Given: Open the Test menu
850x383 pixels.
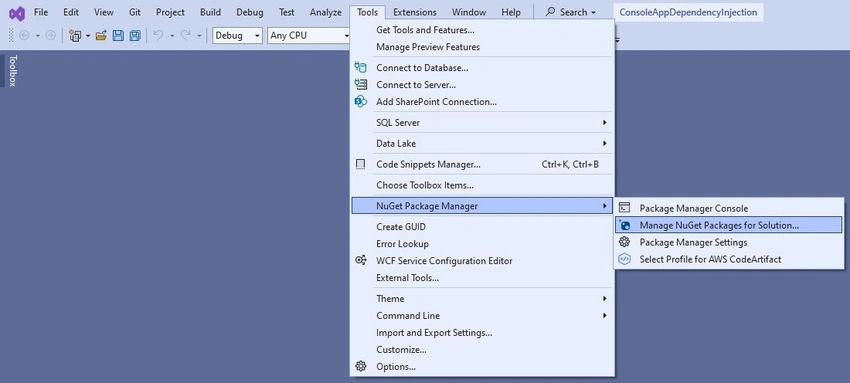Looking at the screenshot, I should pyautogui.click(x=287, y=12).
